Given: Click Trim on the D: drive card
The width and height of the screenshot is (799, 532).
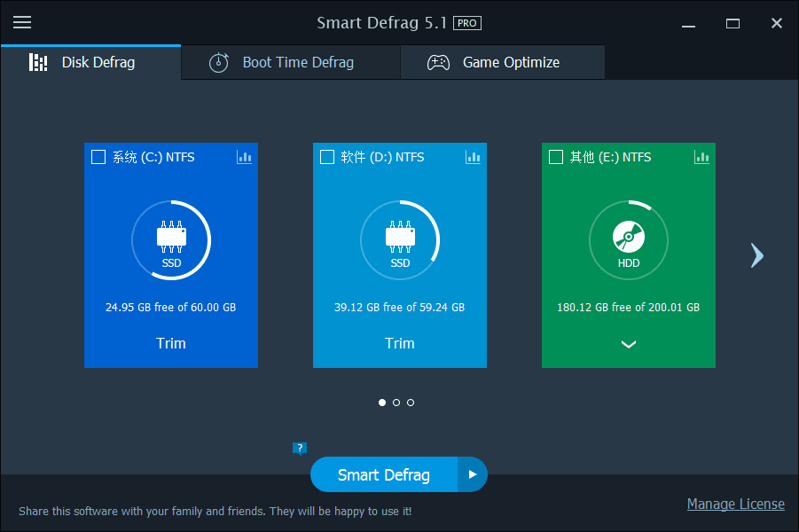Looking at the screenshot, I should pos(400,343).
